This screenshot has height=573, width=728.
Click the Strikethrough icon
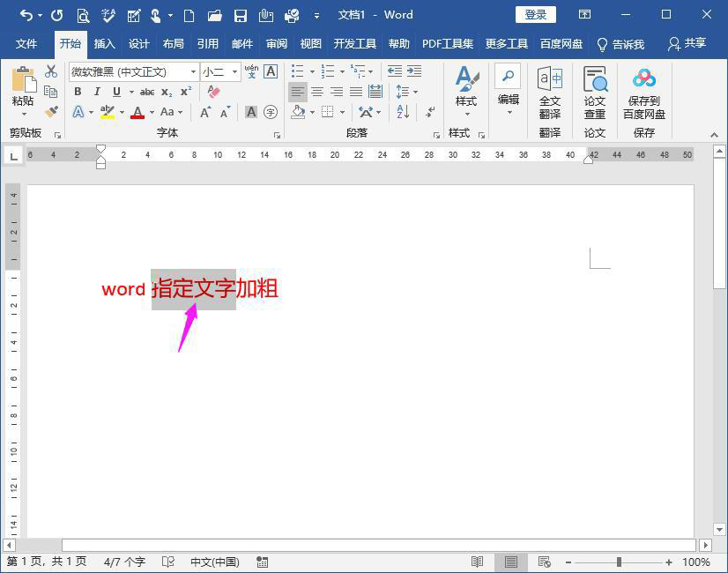coord(148,91)
